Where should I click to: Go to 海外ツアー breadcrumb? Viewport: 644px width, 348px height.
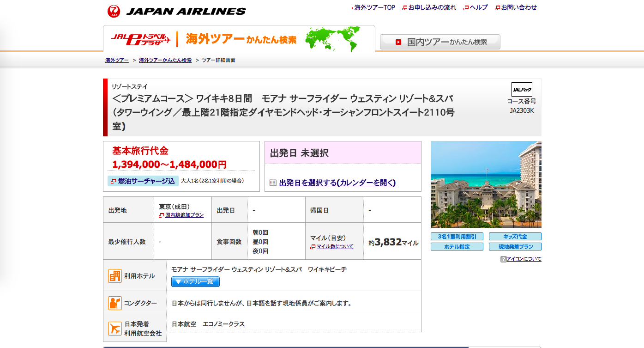tap(117, 60)
